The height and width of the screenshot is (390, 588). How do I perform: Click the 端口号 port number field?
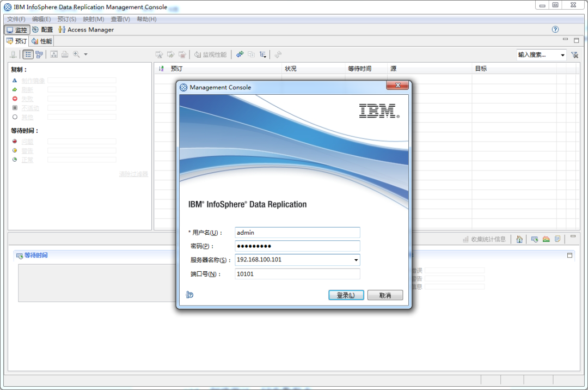point(297,274)
